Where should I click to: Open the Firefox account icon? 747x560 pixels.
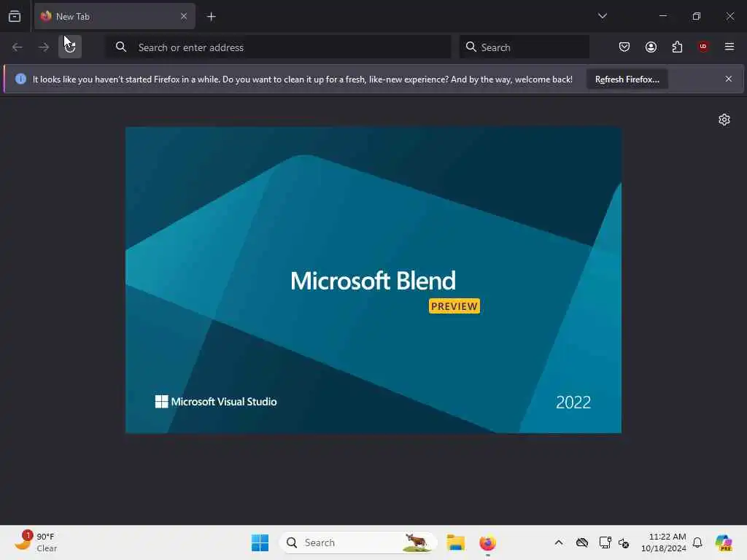click(x=651, y=47)
